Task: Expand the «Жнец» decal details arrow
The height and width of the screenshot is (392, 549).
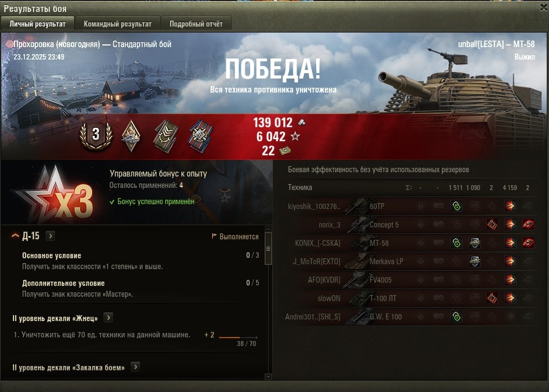Action: (108, 318)
